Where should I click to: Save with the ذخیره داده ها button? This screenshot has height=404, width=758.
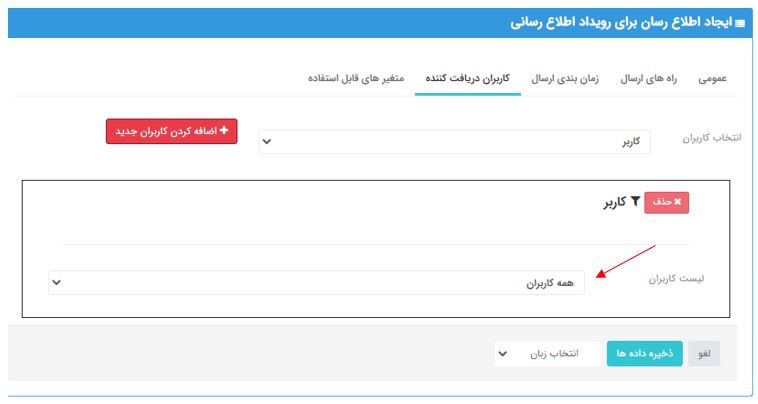click(x=644, y=354)
